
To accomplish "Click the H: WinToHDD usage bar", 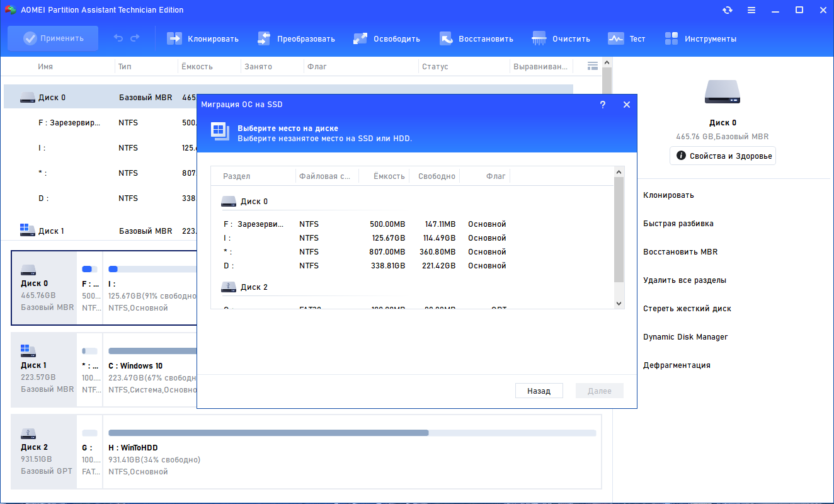I will pos(352,433).
